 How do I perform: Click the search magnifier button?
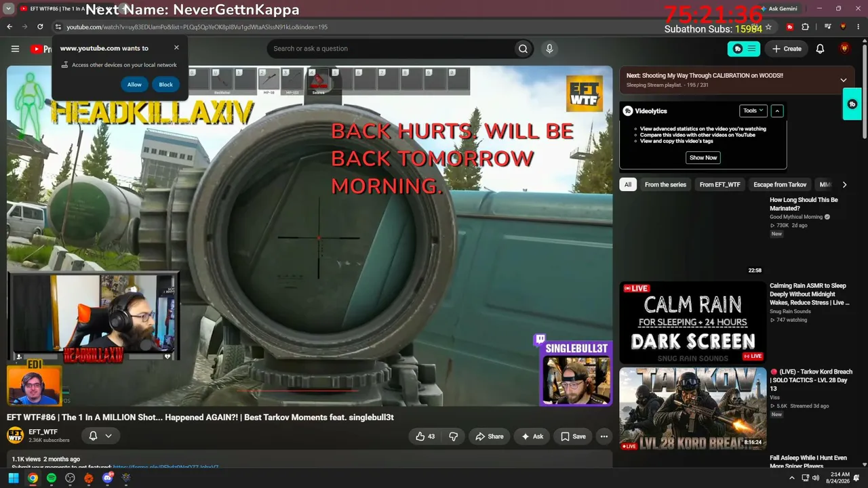click(x=523, y=49)
